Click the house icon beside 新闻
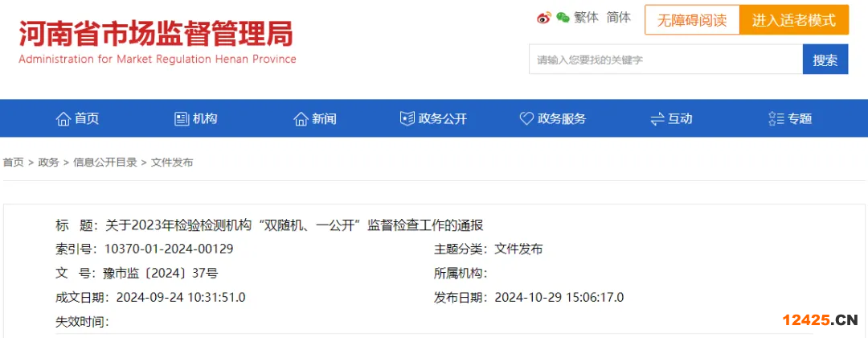868x338 pixels. [301, 119]
